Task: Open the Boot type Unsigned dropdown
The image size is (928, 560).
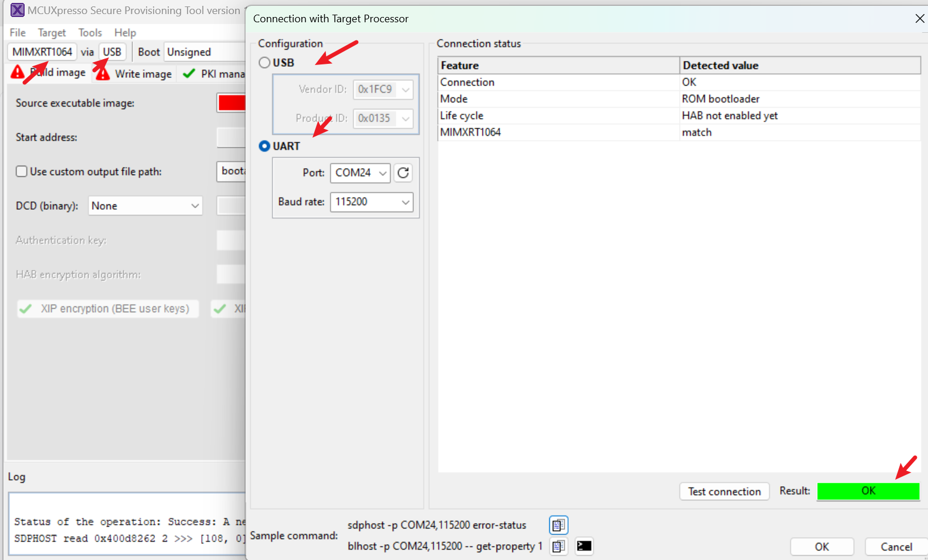Action: [205, 52]
